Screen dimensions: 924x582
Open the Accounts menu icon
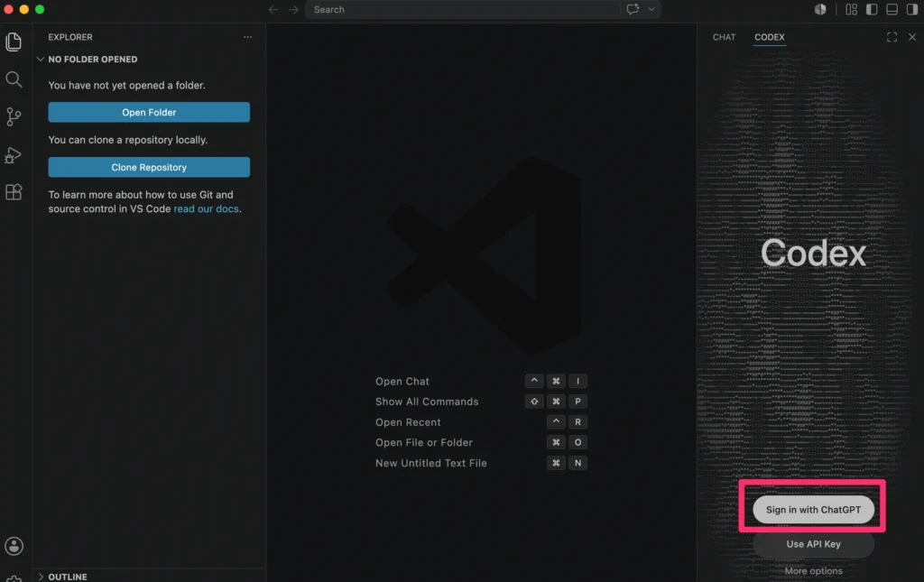coord(14,546)
